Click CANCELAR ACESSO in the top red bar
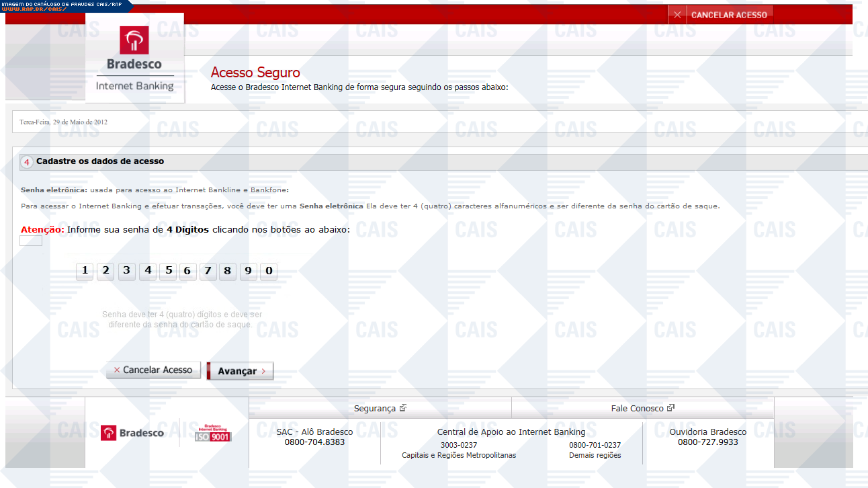This screenshot has width=868, height=488. (728, 15)
